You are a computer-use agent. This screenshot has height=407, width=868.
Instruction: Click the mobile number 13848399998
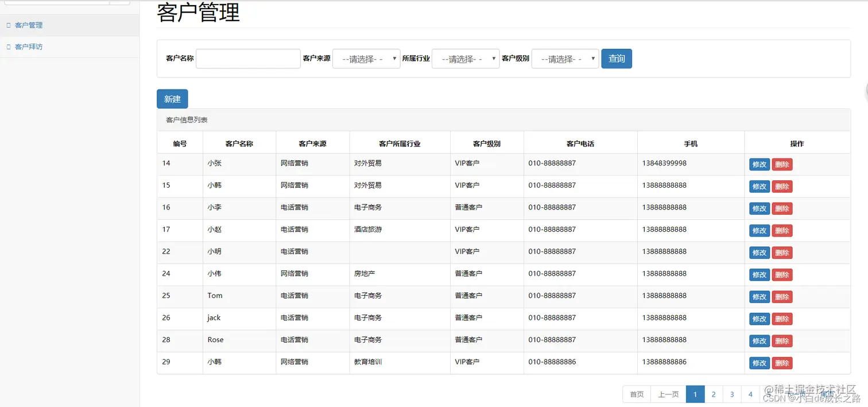click(664, 163)
